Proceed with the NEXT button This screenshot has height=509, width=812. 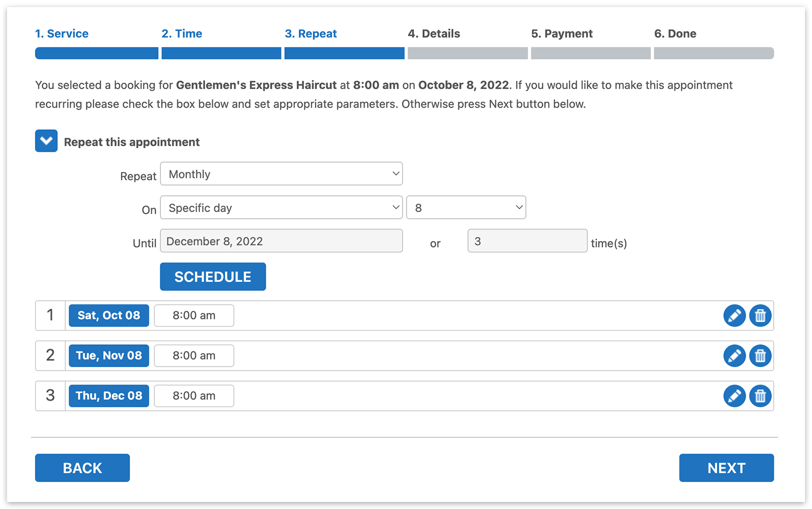coord(726,468)
